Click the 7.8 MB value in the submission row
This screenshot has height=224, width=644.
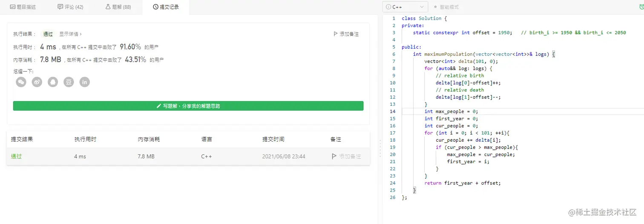[x=146, y=157]
